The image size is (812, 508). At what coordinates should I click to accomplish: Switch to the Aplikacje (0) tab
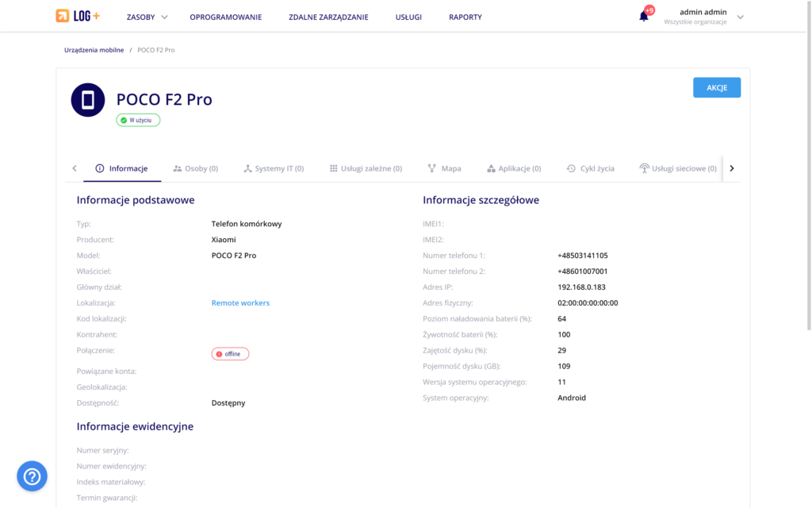514,168
